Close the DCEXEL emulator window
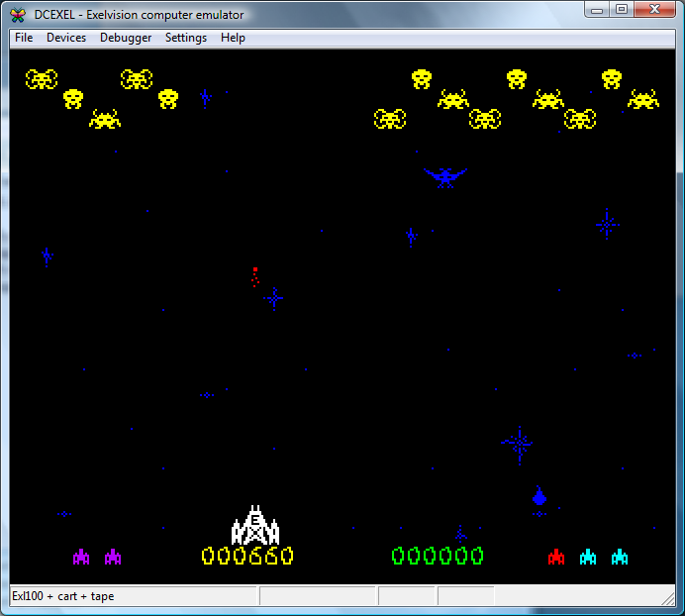Image resolution: width=685 pixels, height=616 pixels. [x=654, y=10]
